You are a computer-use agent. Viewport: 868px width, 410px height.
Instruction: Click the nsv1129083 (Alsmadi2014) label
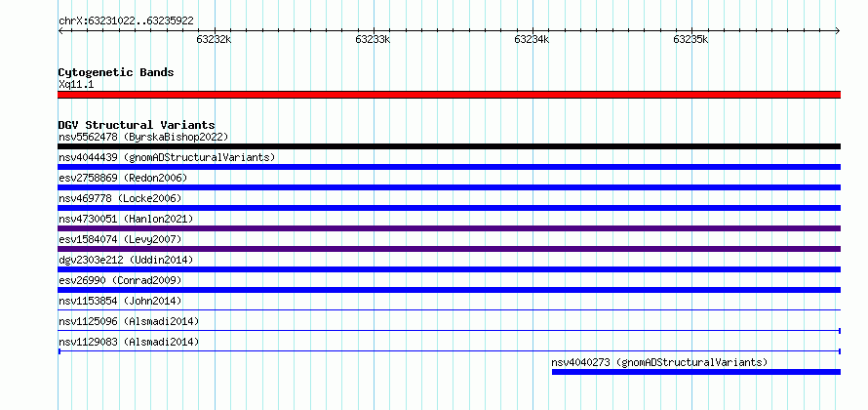click(129, 342)
